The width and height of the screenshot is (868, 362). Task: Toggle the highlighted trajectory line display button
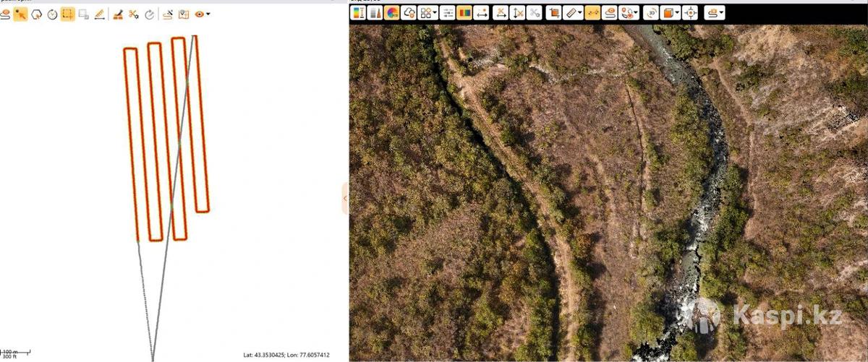[592, 12]
